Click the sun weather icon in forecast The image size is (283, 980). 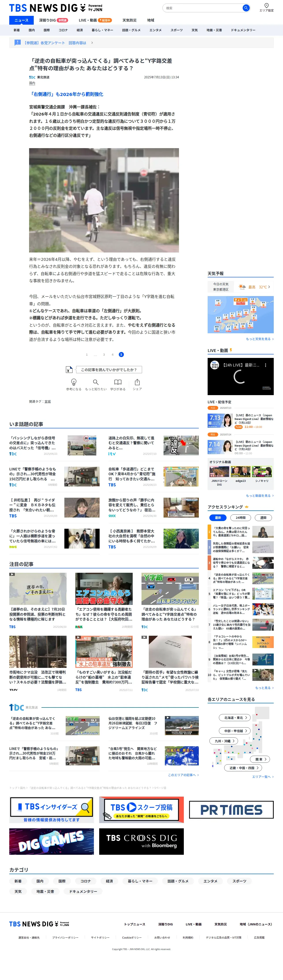click(242, 287)
